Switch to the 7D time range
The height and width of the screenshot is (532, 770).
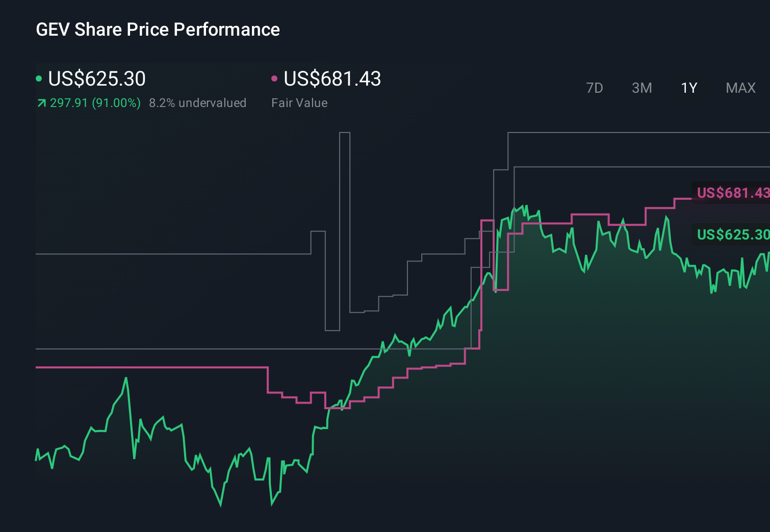(595, 88)
